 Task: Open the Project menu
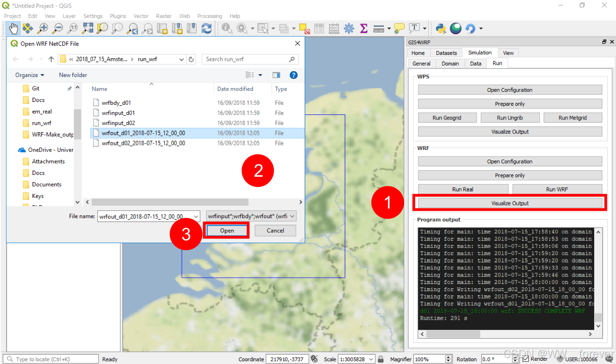coord(12,16)
